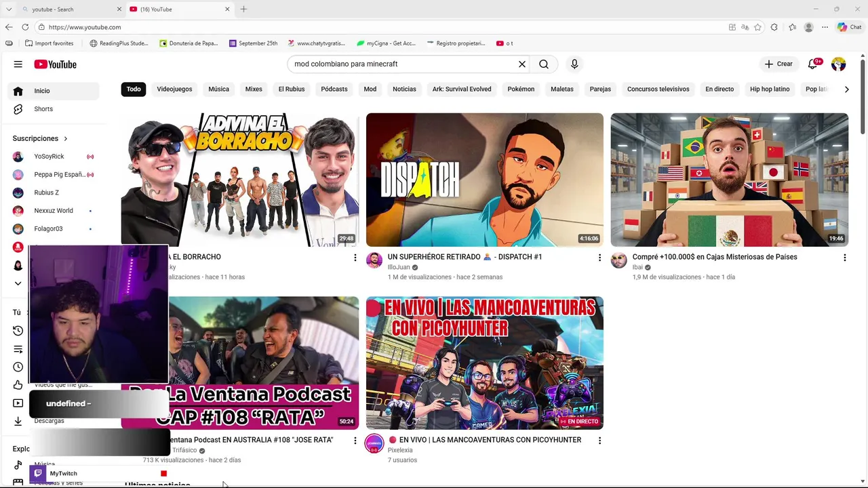
Task: Select the Hip hop latino chip
Action: pyautogui.click(x=770, y=89)
